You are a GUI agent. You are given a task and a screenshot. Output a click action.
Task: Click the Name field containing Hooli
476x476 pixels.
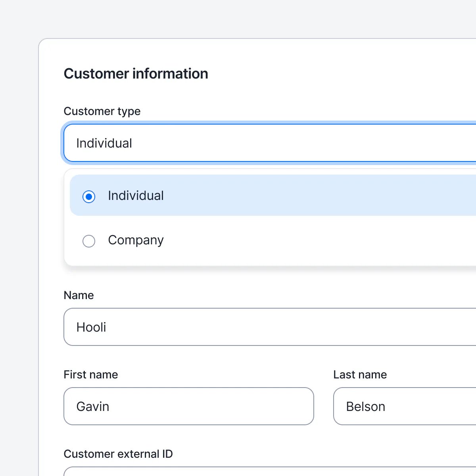tap(270, 327)
